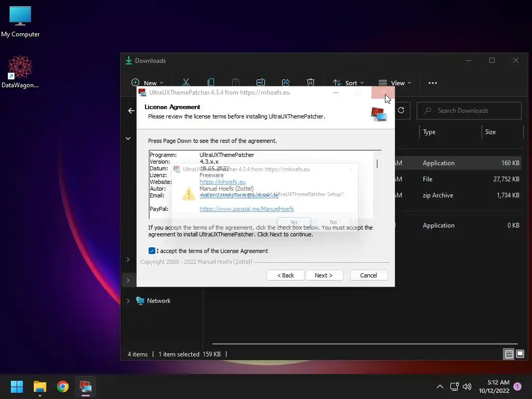
Task: Click the Delete trash icon in Downloads toolbar
Action: pos(311,83)
